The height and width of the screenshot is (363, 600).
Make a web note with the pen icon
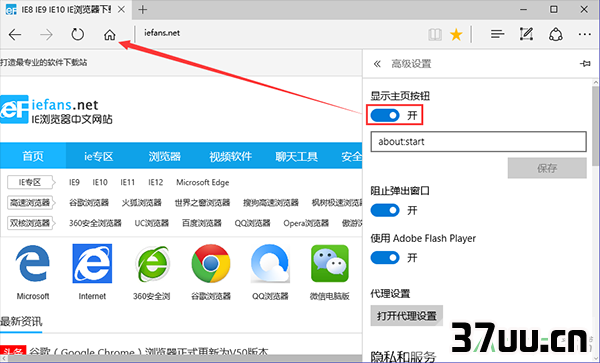[x=526, y=34]
